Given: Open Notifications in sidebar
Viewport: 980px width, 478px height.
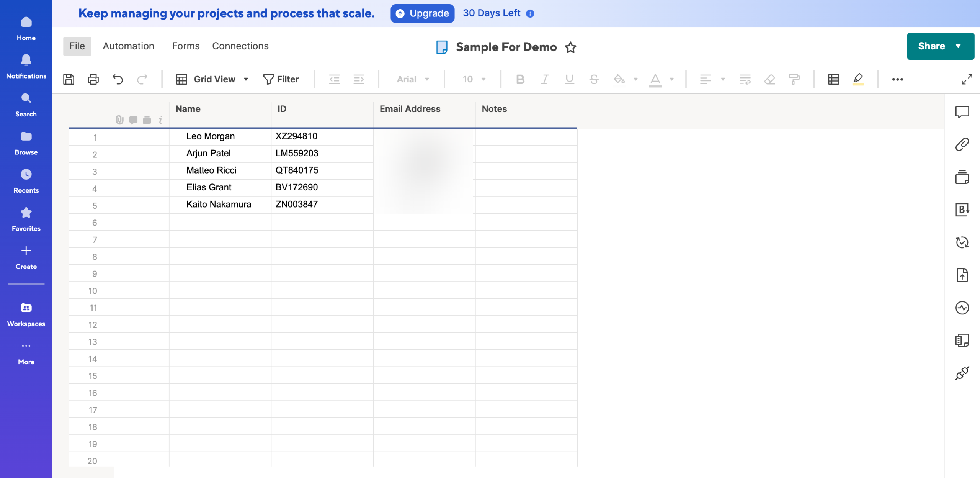Looking at the screenshot, I should click(26, 66).
